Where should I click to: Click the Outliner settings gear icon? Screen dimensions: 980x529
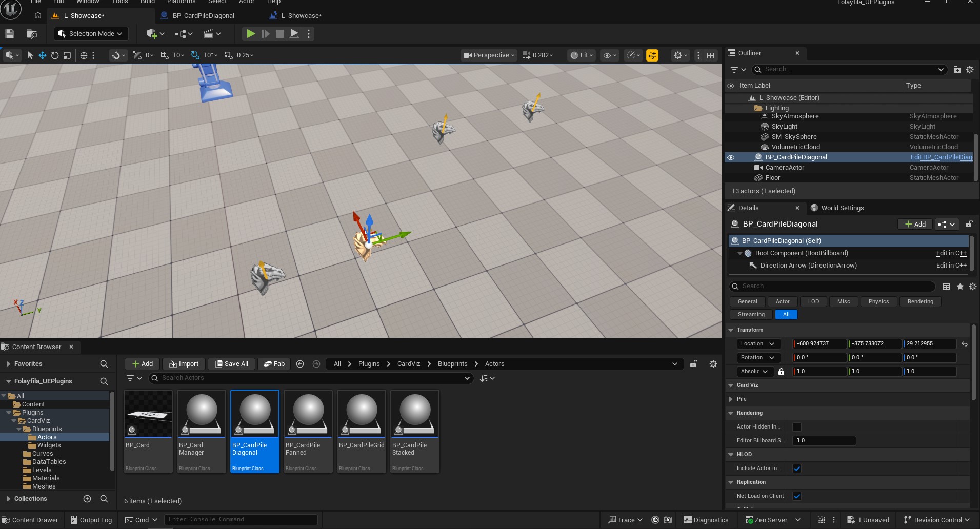[970, 69]
